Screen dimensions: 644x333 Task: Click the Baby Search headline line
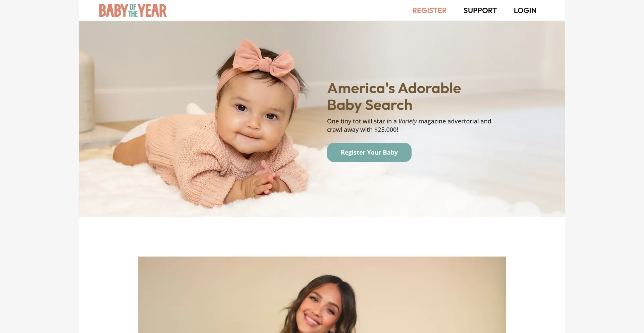370,105
